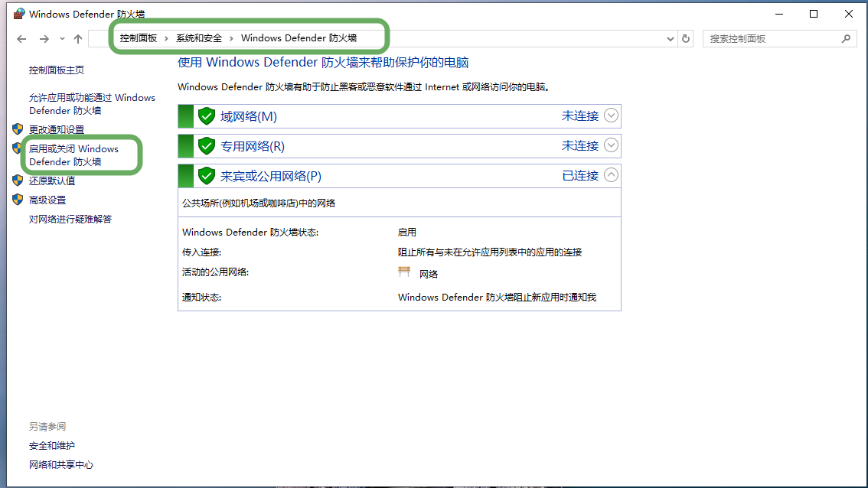Select 控制面板 in the breadcrumb
This screenshot has height=488, width=868.
(x=139, y=38)
